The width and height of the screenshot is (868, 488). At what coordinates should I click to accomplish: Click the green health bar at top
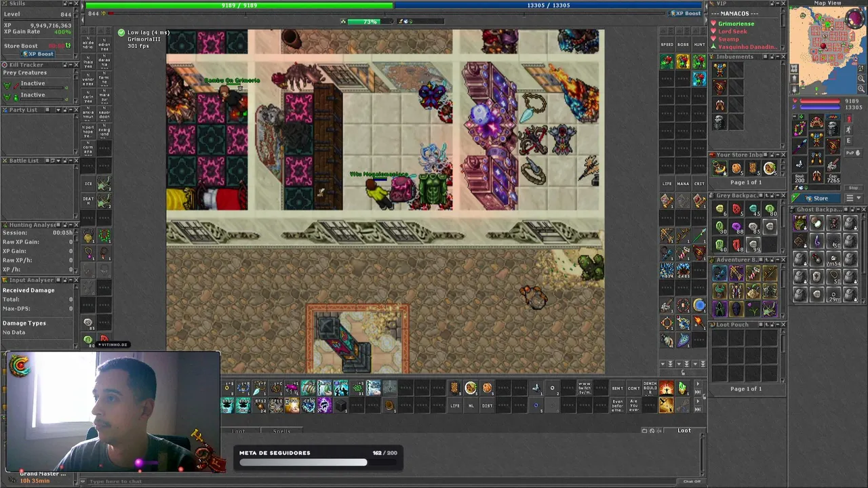239,5
